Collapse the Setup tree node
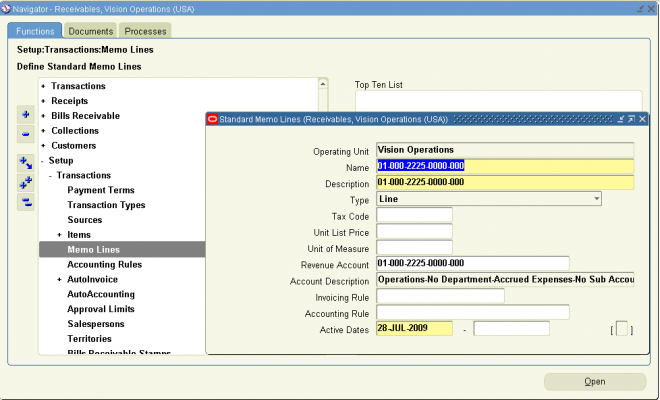Screen dimensions: 660x400 tap(43, 161)
